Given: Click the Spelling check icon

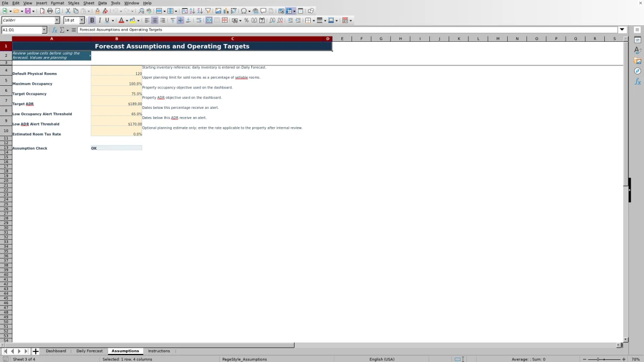Looking at the screenshot, I should coord(149,11).
